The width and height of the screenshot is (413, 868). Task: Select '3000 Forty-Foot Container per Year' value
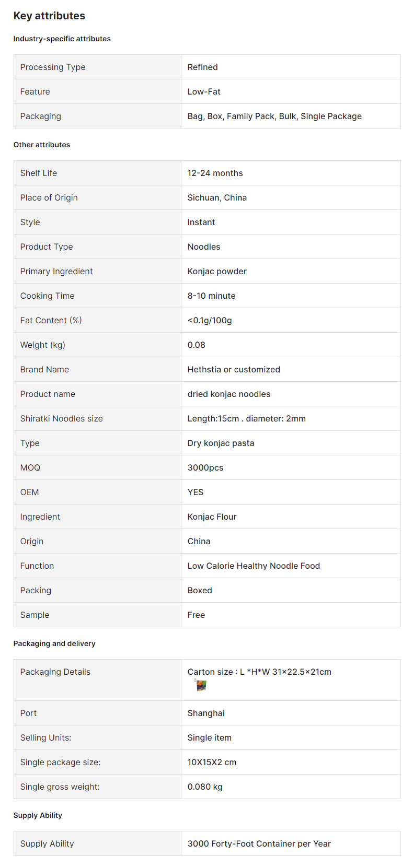259,843
